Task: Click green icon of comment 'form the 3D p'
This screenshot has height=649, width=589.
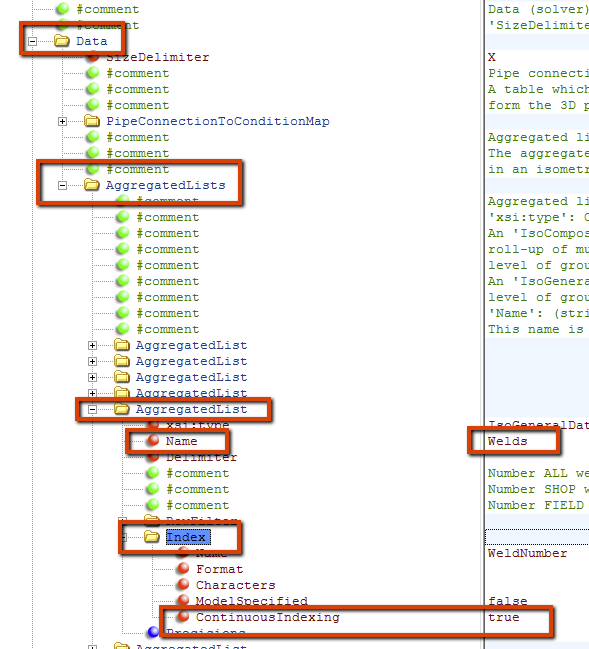Action: [x=93, y=105]
